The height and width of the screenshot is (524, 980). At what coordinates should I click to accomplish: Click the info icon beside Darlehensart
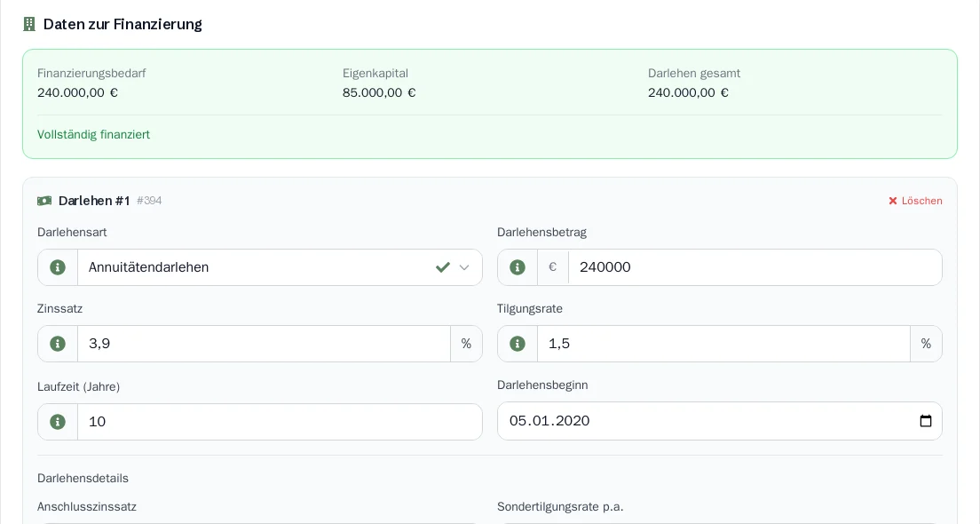pyautogui.click(x=58, y=267)
